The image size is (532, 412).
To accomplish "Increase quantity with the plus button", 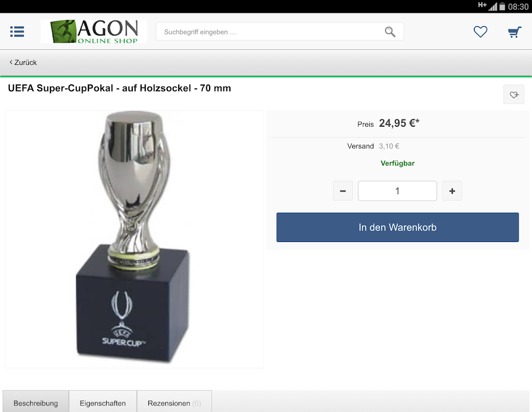I will pos(452,191).
